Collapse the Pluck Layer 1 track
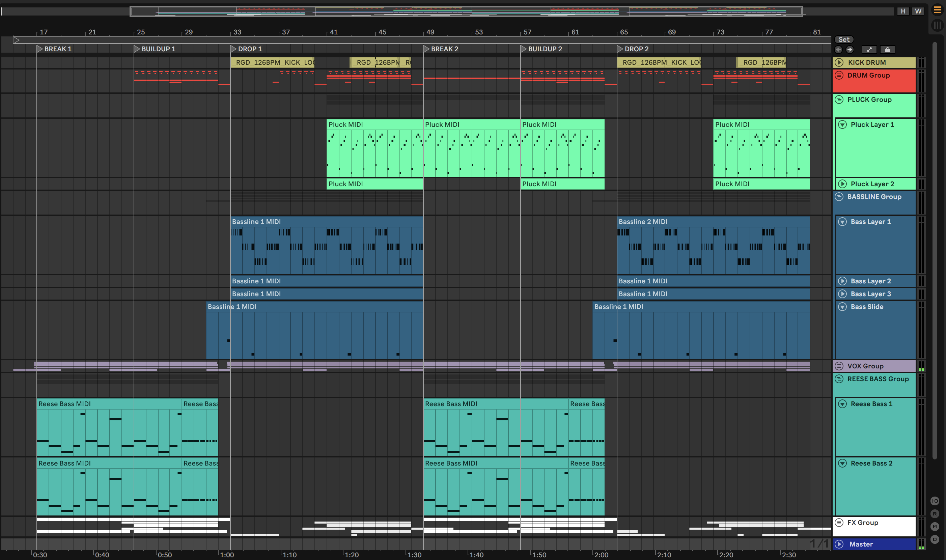 tap(843, 124)
